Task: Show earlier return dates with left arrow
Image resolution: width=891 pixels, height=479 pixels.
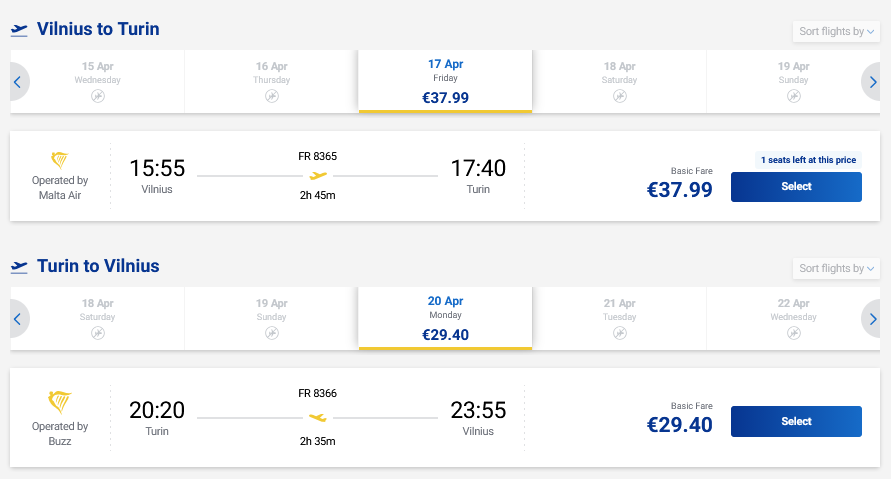Action: click(18, 319)
